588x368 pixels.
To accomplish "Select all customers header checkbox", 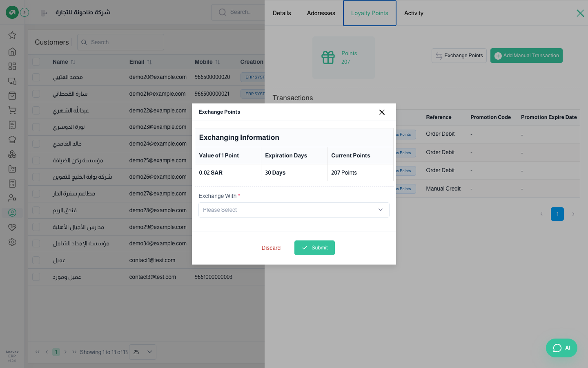I will (36, 62).
